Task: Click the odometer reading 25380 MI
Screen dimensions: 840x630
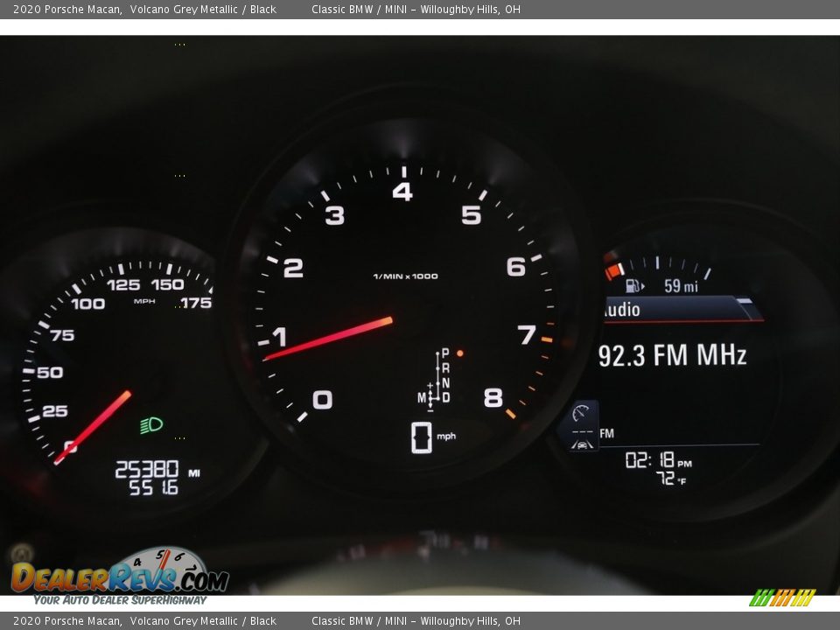Action: point(157,470)
